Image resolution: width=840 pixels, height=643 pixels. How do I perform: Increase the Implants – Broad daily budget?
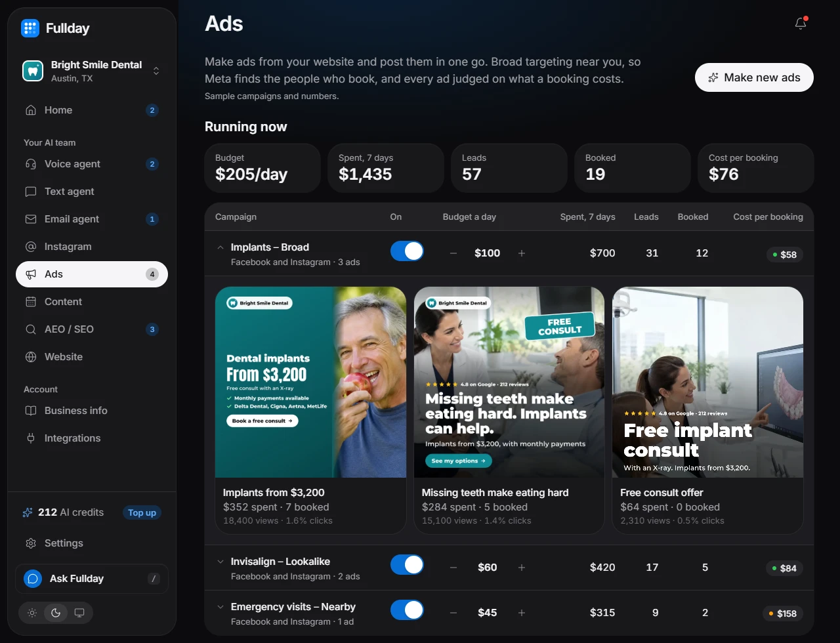click(522, 253)
